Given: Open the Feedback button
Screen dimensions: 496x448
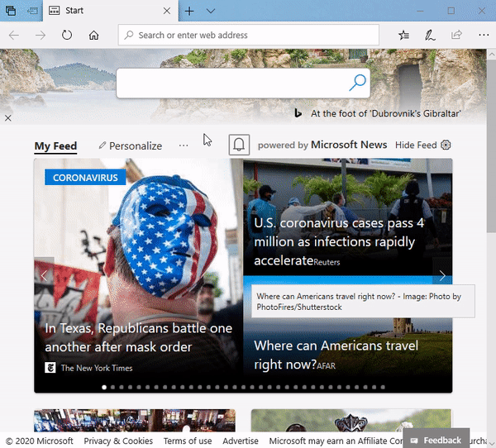Looking at the screenshot, I should click(436, 440).
